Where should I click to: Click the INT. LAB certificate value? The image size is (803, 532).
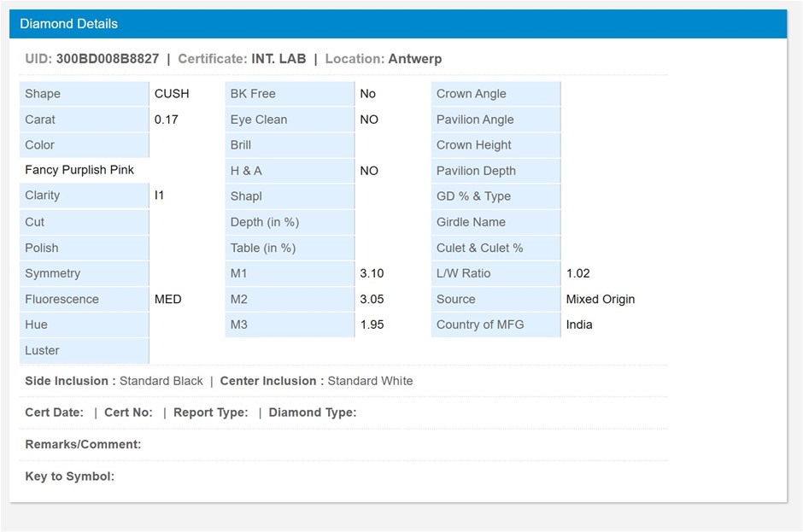pyautogui.click(x=278, y=59)
